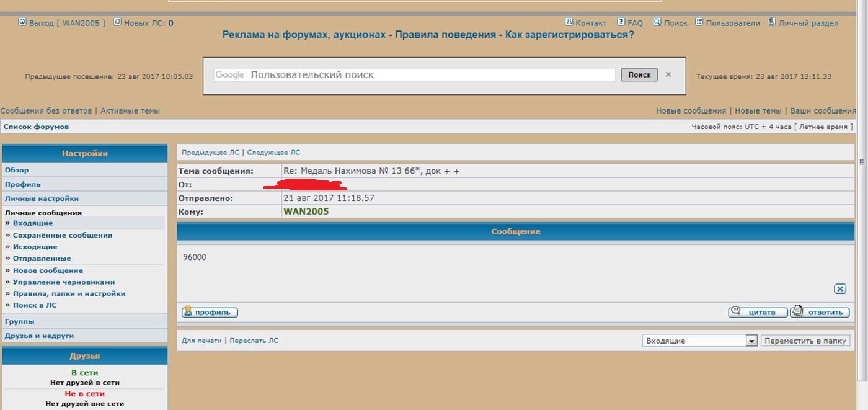Click the Контакт icon in top bar
The height and width of the screenshot is (410, 868).
tap(569, 22)
